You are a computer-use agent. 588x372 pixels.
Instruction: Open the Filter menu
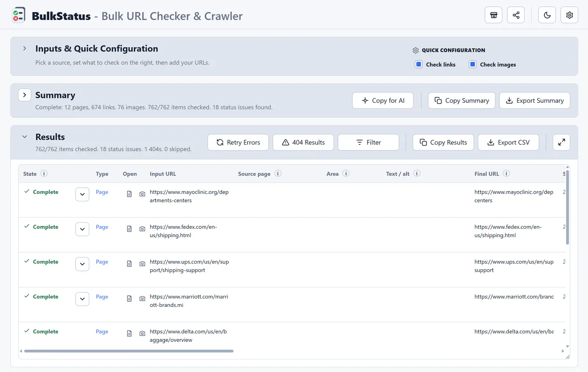(368, 142)
